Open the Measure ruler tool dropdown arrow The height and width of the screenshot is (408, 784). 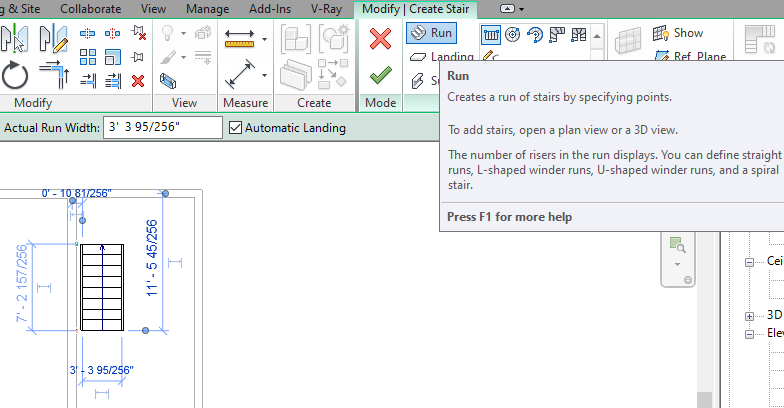[264, 39]
